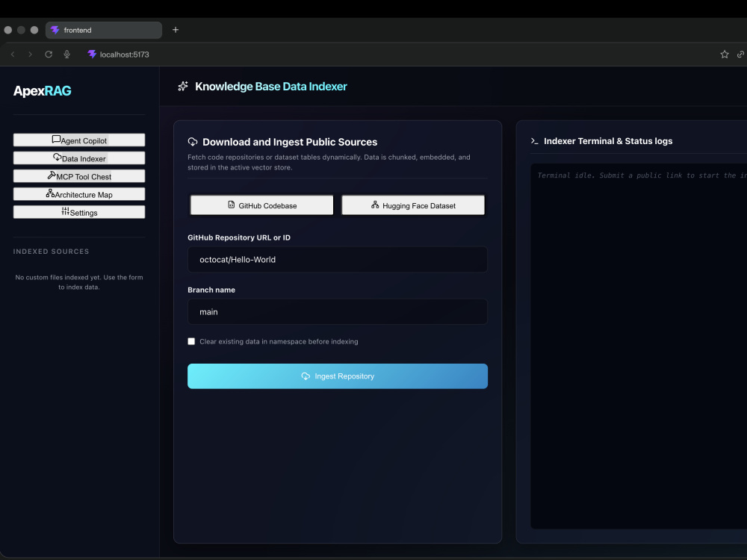Click the 'Knowledge Base Data Indexer' heading
747x560 pixels.
click(271, 86)
